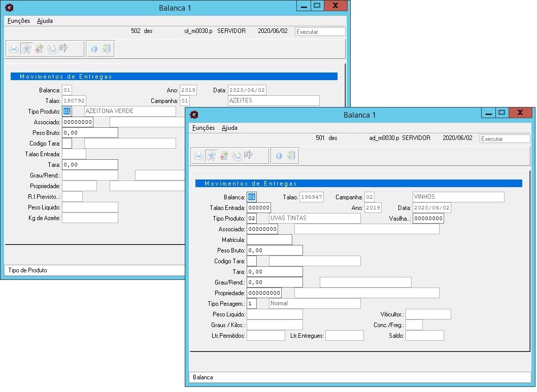Click the Propriedade field showing 000000000

264,293
